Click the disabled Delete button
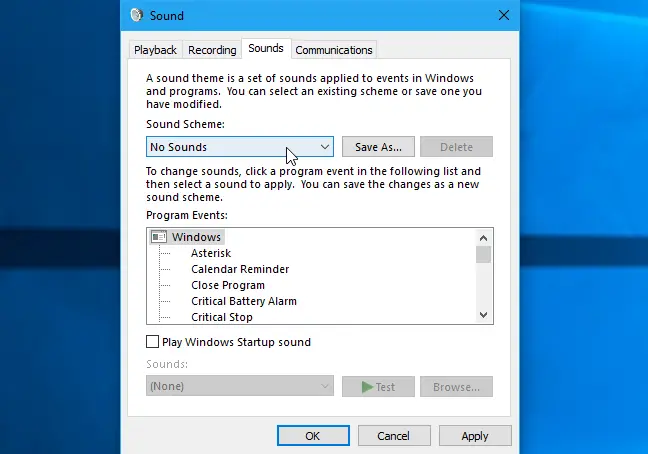648x454 pixels. point(456,147)
